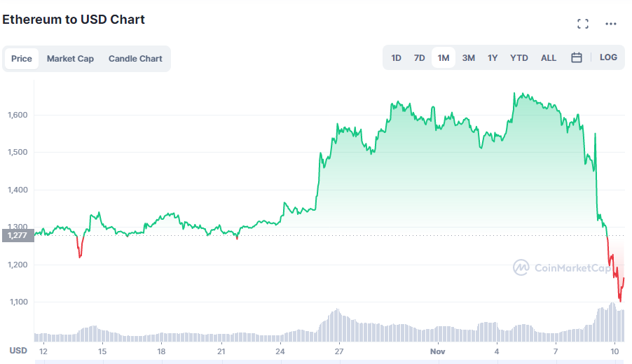Switch to the Price tab
Viewport: 632px width, 364px height.
click(22, 59)
